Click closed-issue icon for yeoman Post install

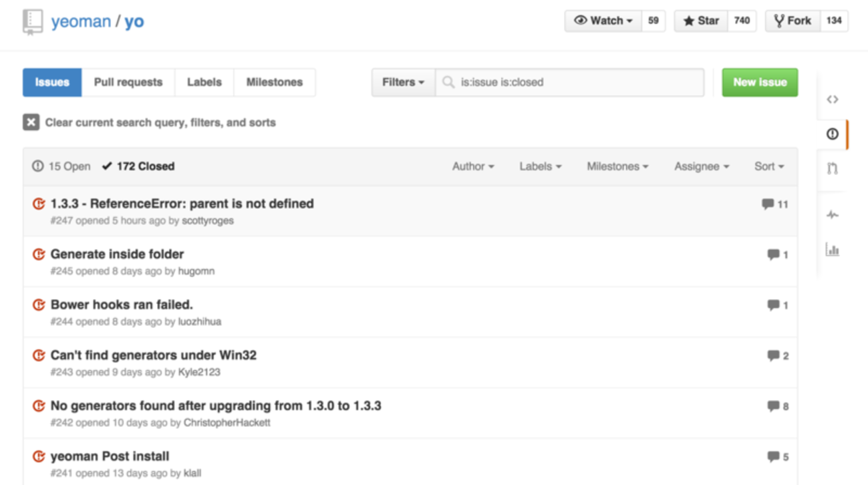[x=39, y=457]
